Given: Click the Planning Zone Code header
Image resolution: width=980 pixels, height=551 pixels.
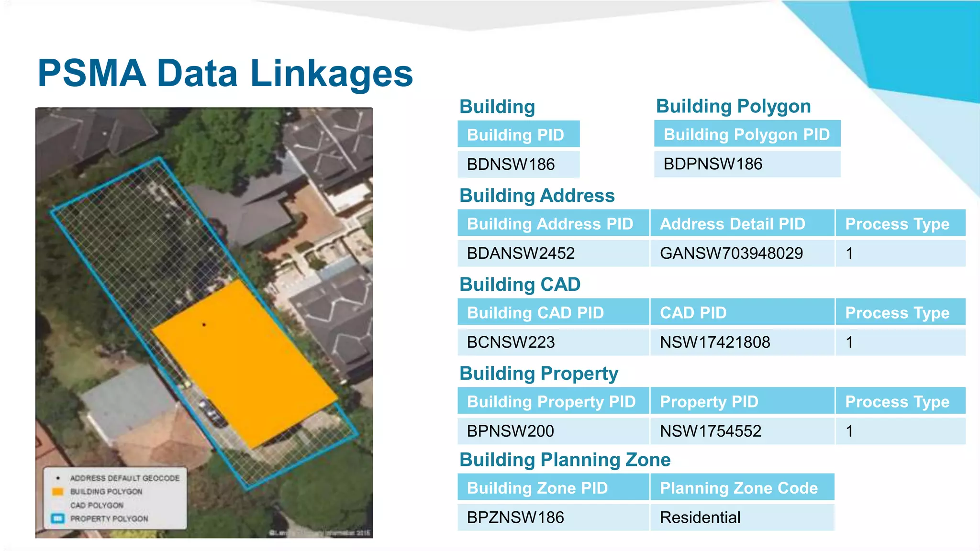Looking at the screenshot, I should click(742, 487).
